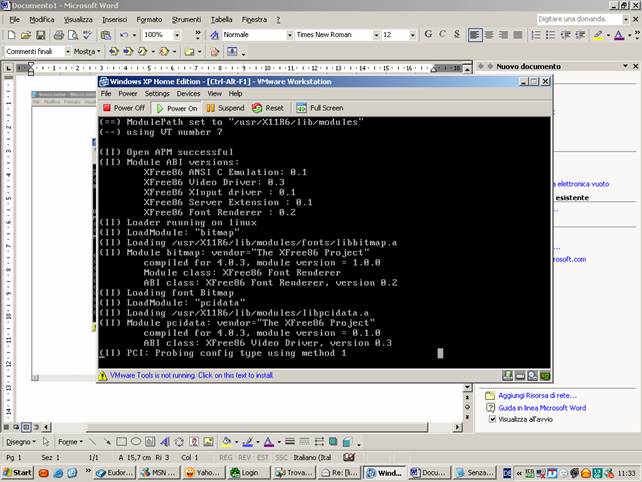The height and width of the screenshot is (482, 642).
Task: Select the Arrow line tool in Drawing toolbar
Action: coord(107,442)
